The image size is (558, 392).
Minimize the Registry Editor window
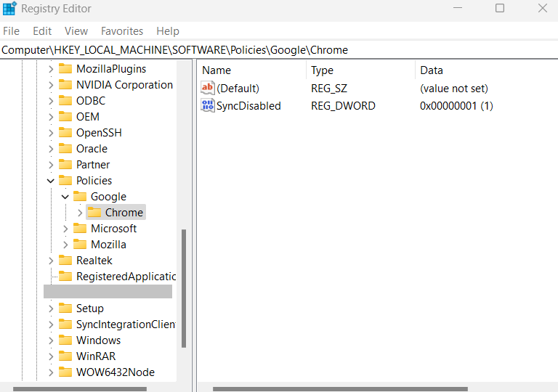[458, 8]
